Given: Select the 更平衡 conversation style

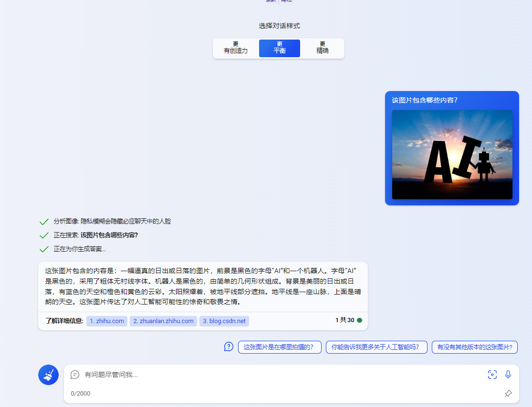Looking at the screenshot, I should click(280, 48).
